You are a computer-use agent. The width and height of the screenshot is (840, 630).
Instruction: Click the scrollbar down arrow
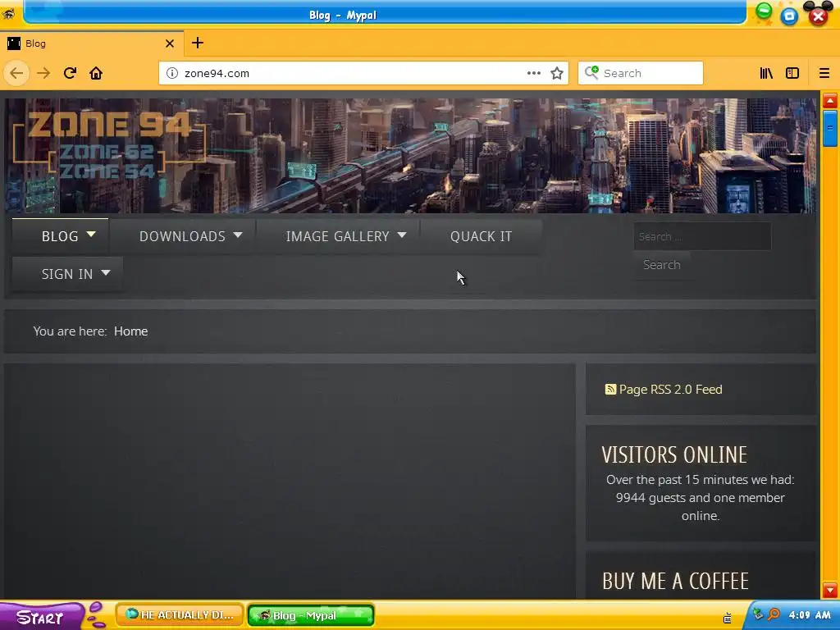(830, 591)
